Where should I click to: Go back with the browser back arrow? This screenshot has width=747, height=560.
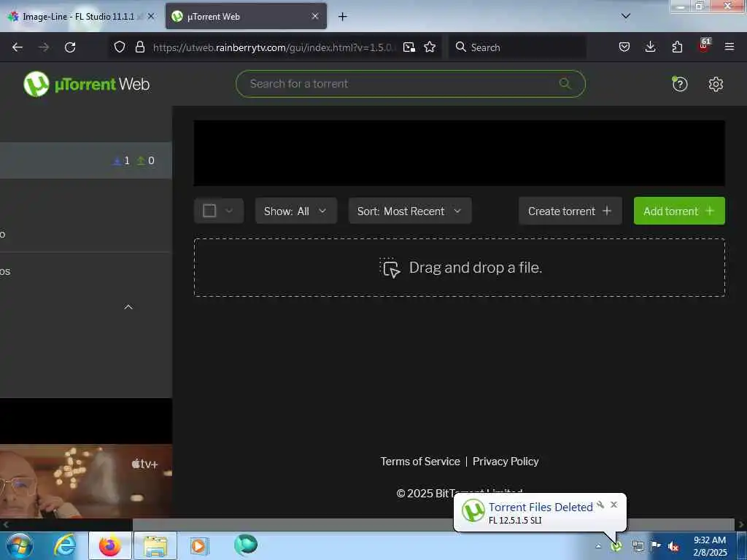18,47
